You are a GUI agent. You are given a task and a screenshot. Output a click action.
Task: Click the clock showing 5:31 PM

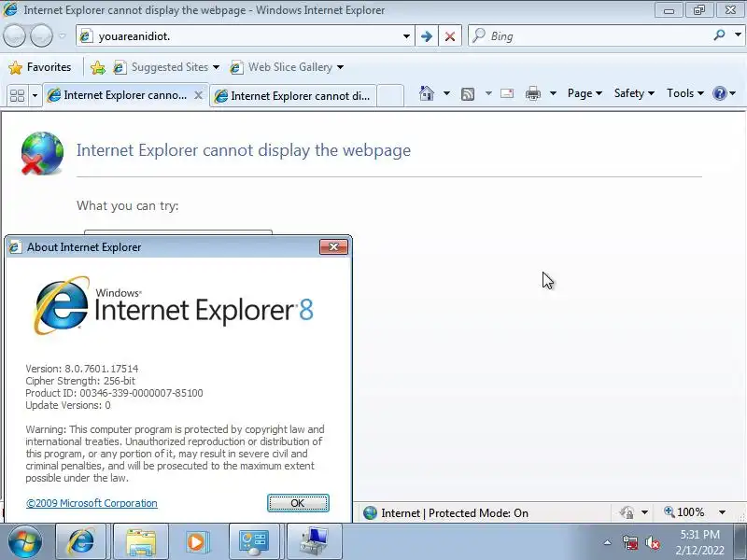tap(699, 534)
